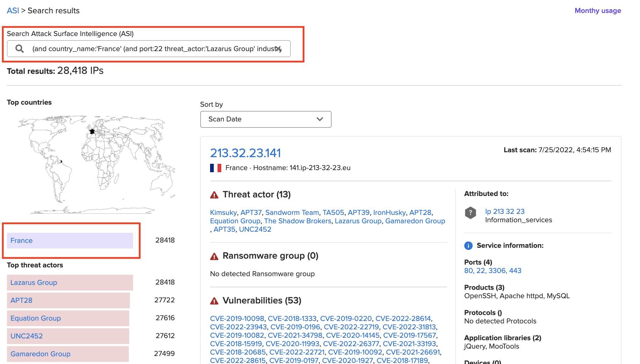Open port 80 link

click(x=468, y=271)
